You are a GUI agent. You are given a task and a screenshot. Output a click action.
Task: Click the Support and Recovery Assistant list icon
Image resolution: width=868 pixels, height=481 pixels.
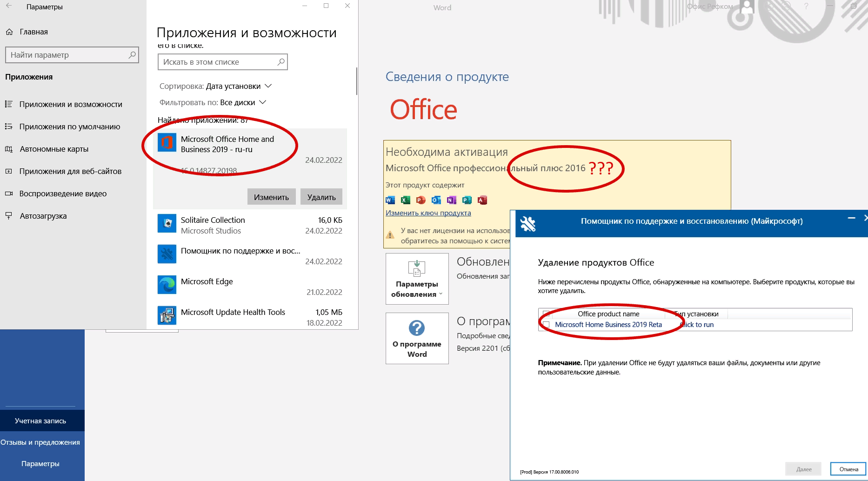(x=167, y=254)
